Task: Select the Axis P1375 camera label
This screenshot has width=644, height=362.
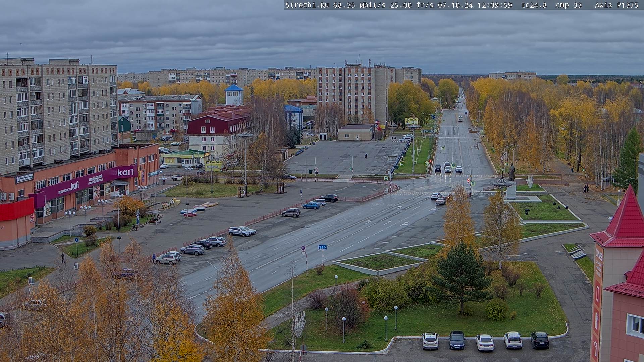Action: [616, 5]
